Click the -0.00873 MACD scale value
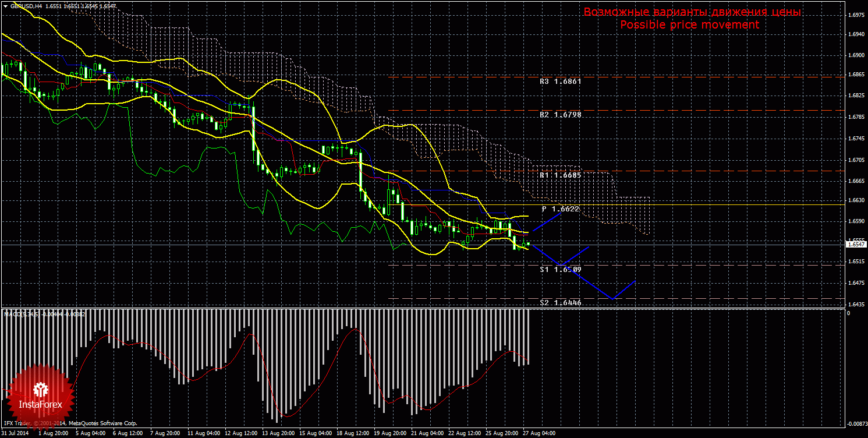Viewport: 868px width, 438px height. (855, 423)
